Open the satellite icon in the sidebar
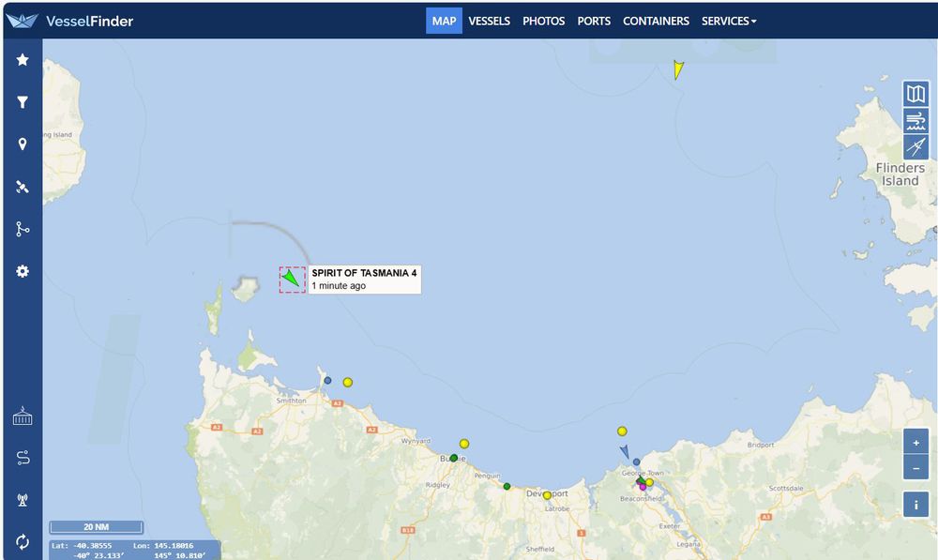938x560 pixels. [23, 187]
